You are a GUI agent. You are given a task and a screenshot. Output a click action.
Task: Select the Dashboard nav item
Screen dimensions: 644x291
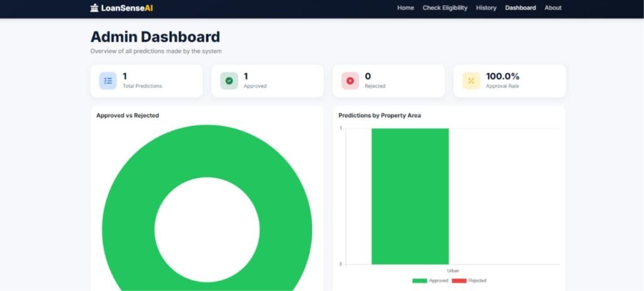click(x=520, y=8)
